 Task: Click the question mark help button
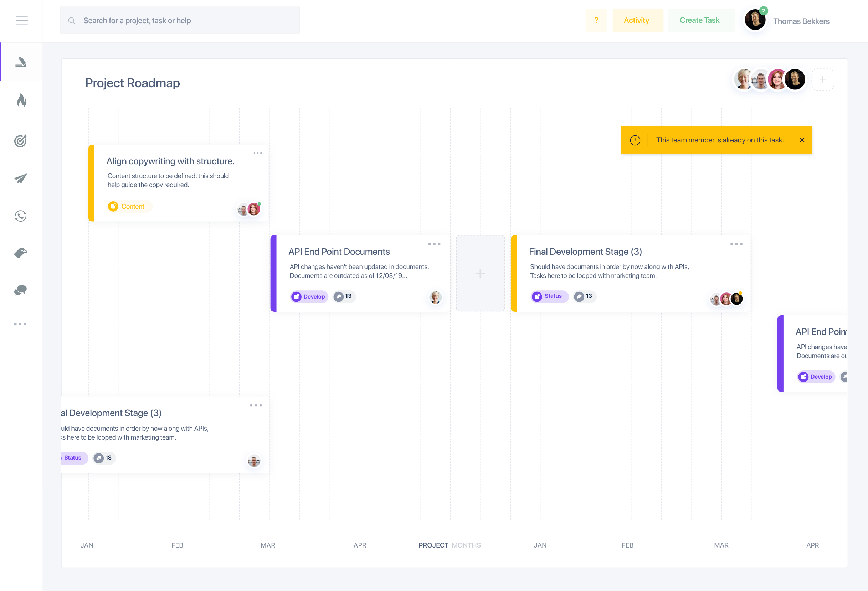click(596, 20)
